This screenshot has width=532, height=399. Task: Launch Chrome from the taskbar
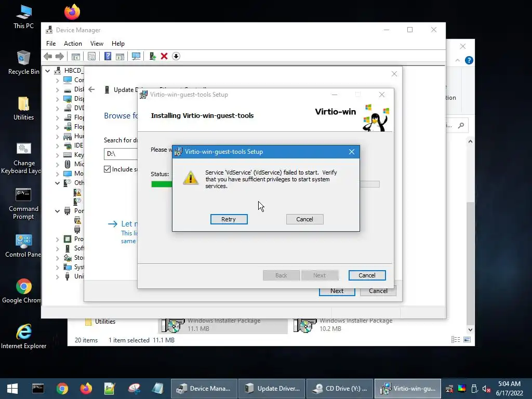coord(62,389)
